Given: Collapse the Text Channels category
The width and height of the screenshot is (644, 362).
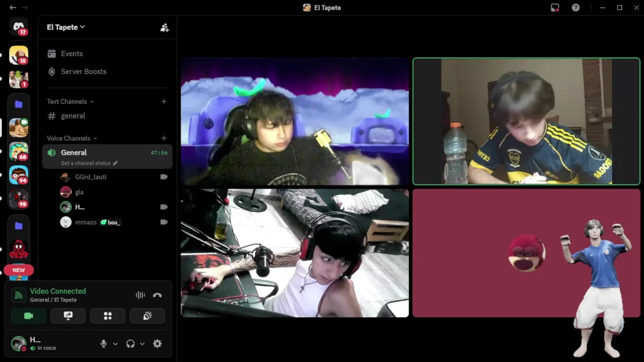Looking at the screenshot, I should point(70,102).
